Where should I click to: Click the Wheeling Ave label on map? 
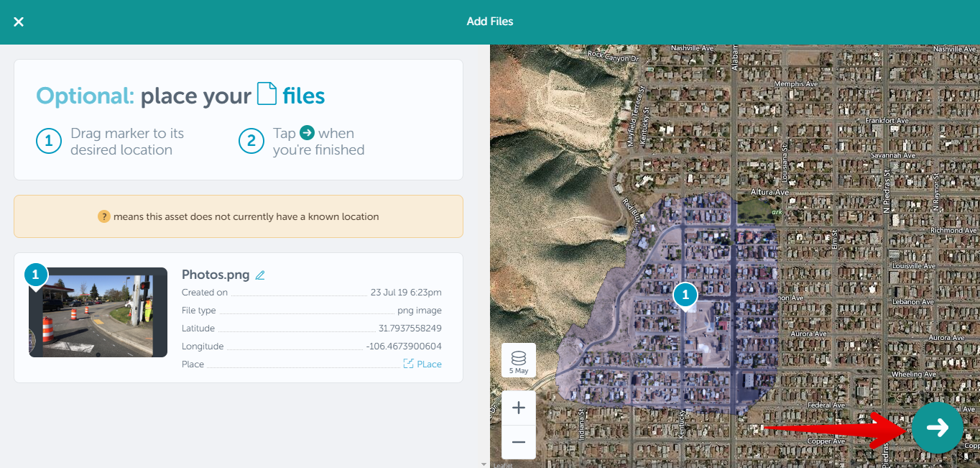pos(913,375)
